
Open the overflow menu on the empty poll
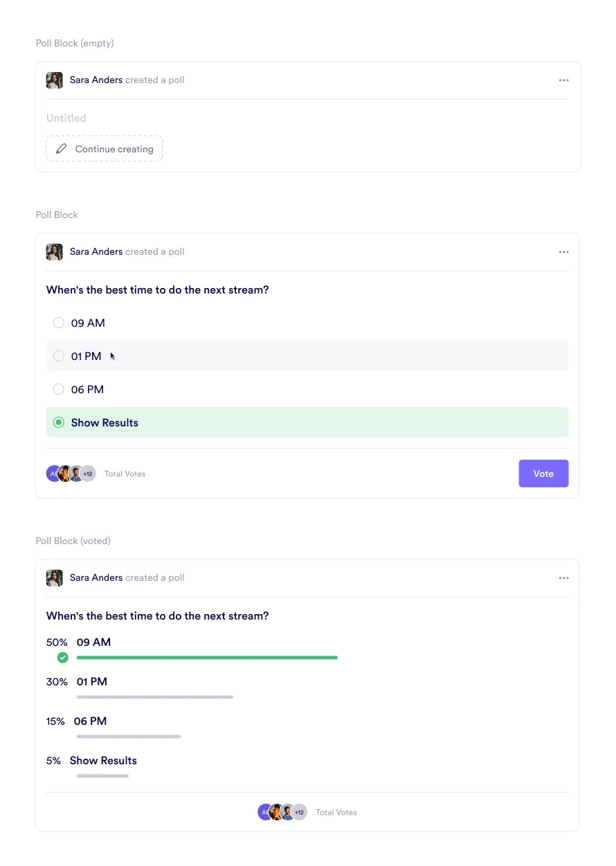pos(563,80)
